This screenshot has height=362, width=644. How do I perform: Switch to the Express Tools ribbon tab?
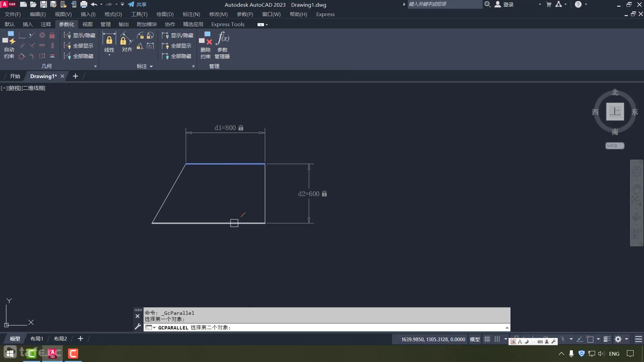tap(228, 24)
